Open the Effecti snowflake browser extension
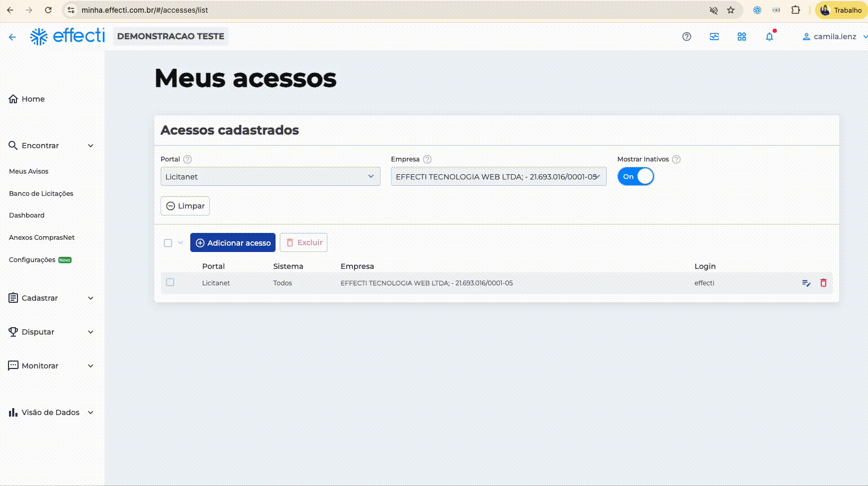Image resolution: width=868 pixels, height=486 pixels. pos(757,10)
